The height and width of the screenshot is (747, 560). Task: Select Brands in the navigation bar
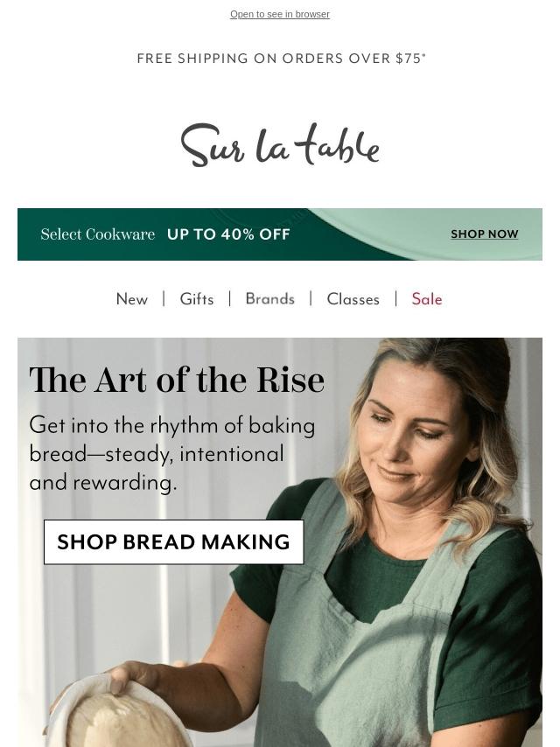[x=269, y=299]
